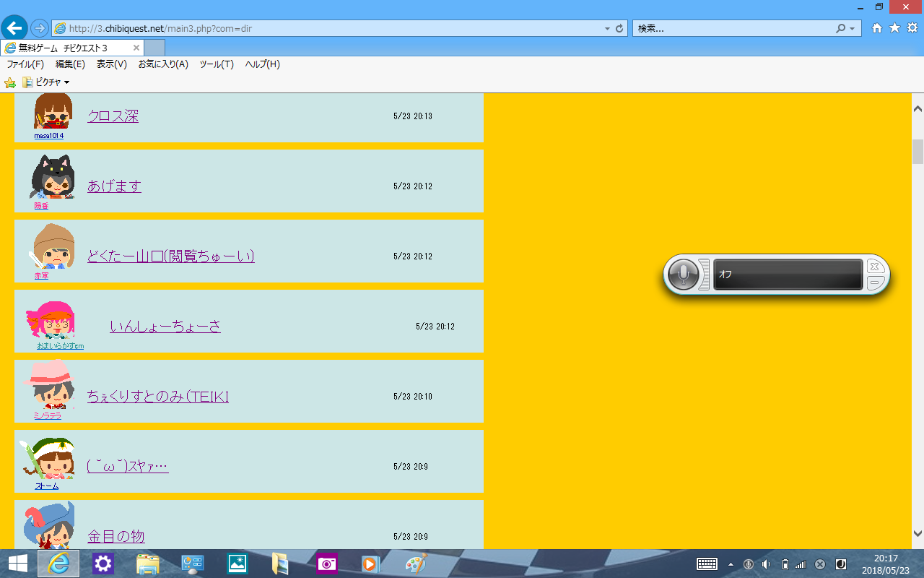Open Paint from the taskbar
The image size is (924, 578).
point(416,564)
